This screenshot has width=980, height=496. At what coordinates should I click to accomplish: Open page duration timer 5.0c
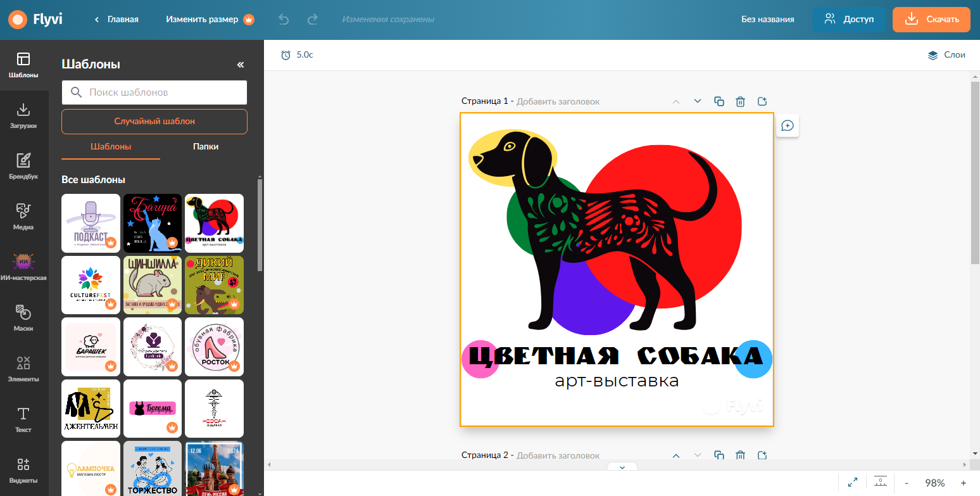tap(297, 55)
